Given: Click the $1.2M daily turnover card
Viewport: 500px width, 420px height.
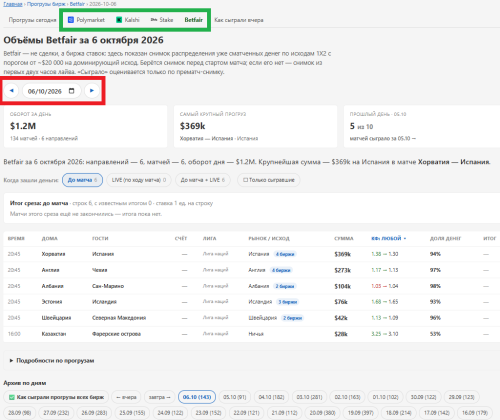Looking at the screenshot, I should pos(85,126).
